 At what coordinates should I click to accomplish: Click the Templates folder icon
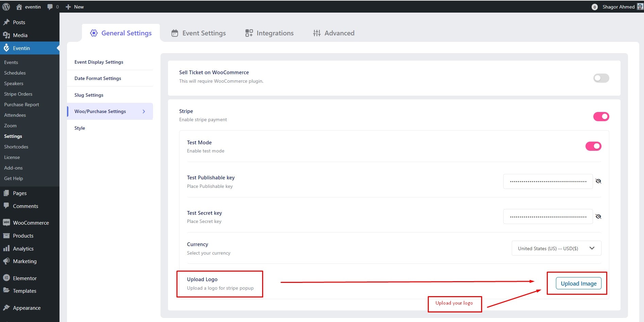tap(6, 290)
